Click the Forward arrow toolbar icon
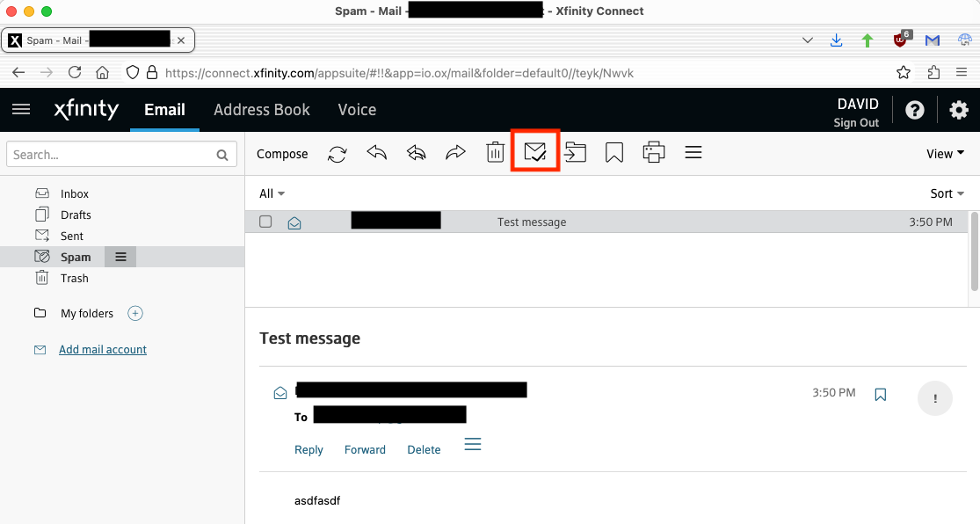The width and height of the screenshot is (980, 524). tap(455, 153)
